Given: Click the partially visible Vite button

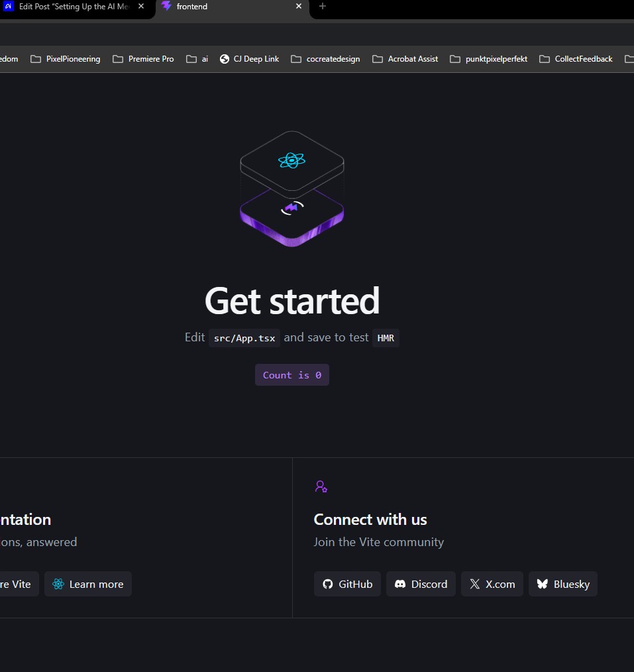Looking at the screenshot, I should pyautogui.click(x=19, y=584).
